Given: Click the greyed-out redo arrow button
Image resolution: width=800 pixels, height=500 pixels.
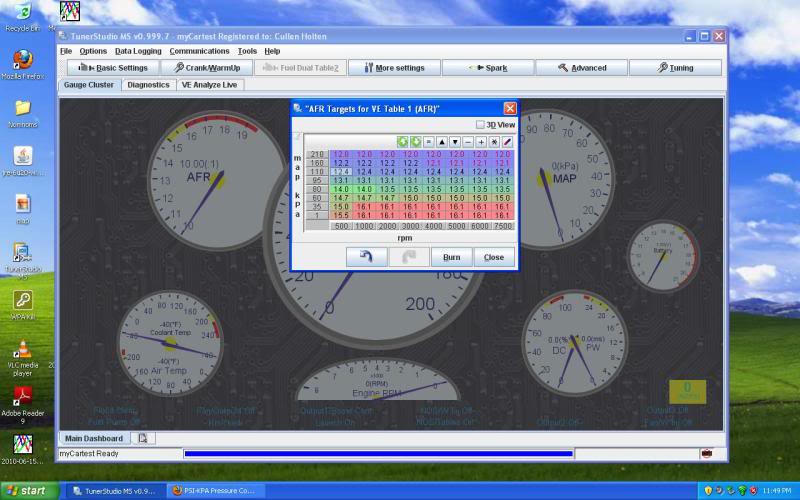Looking at the screenshot, I should 409,257.
